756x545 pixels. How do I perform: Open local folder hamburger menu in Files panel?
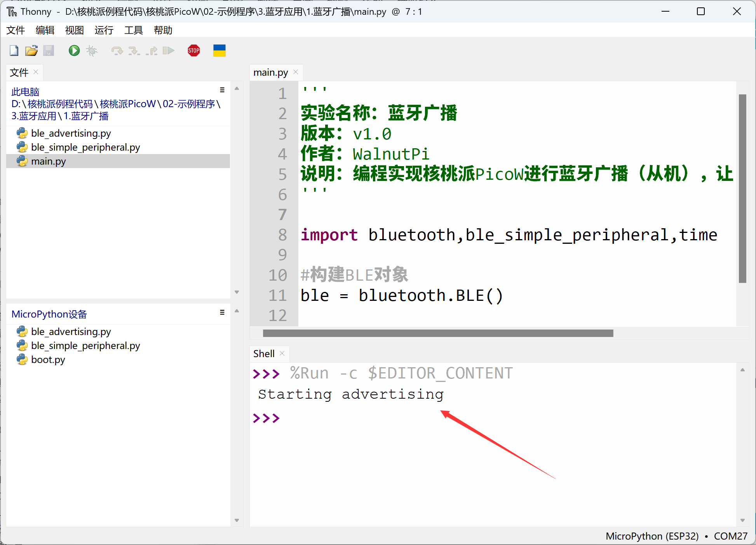coord(222,90)
